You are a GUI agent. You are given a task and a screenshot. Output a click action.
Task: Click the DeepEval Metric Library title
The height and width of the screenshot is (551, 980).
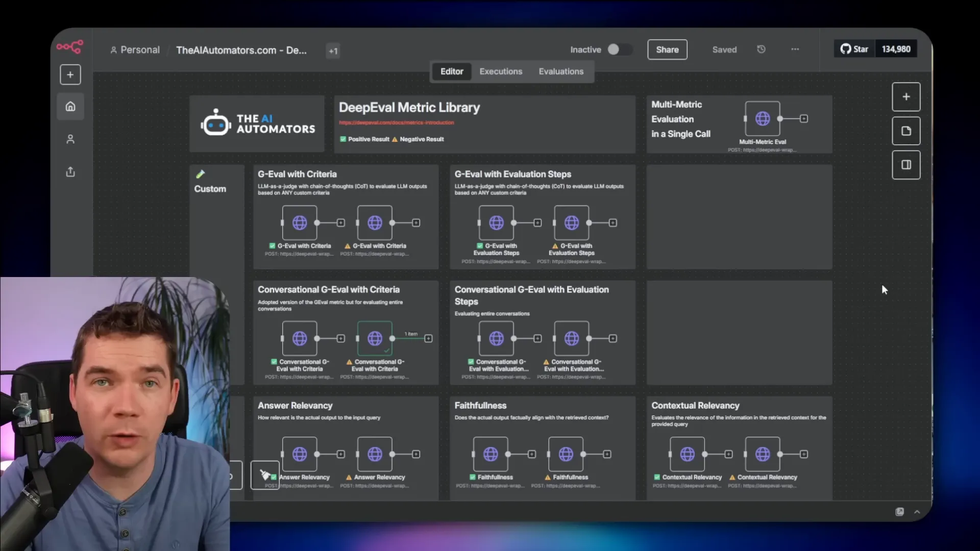(x=409, y=108)
